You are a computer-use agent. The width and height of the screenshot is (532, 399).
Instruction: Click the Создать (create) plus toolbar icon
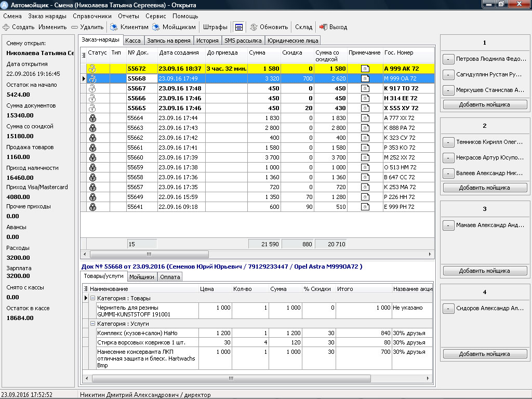6,27
